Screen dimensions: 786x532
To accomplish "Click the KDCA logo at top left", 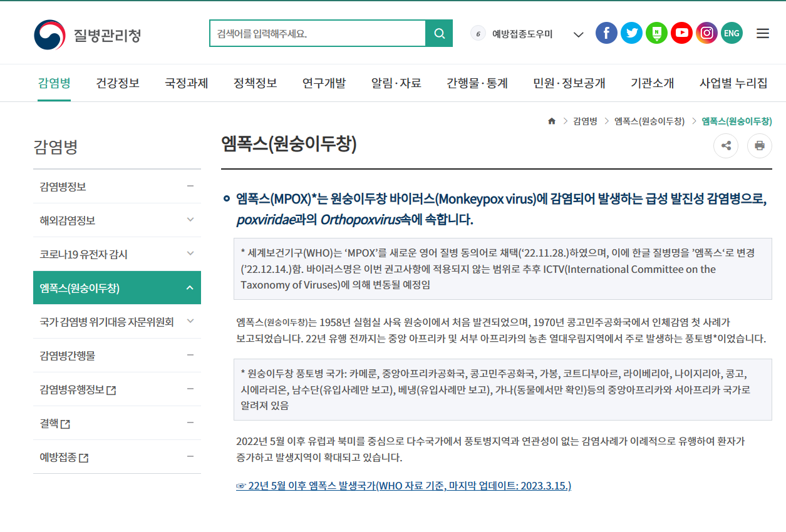I will [x=88, y=34].
